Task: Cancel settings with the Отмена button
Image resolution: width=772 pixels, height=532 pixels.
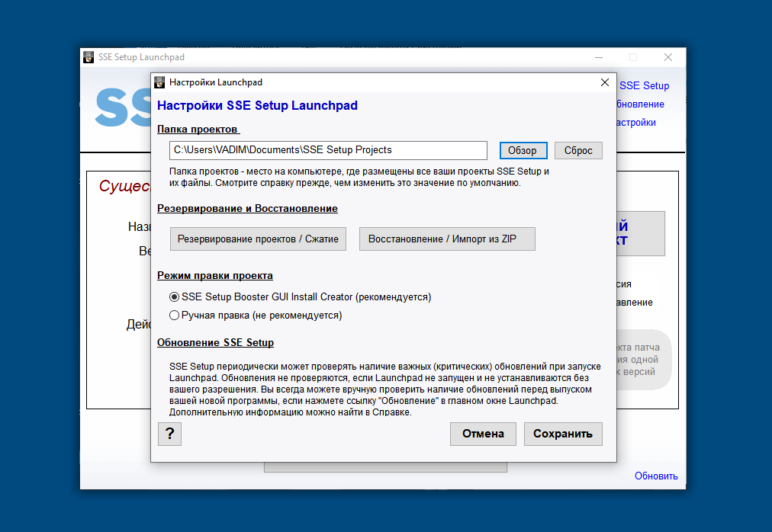Action: tap(483, 434)
